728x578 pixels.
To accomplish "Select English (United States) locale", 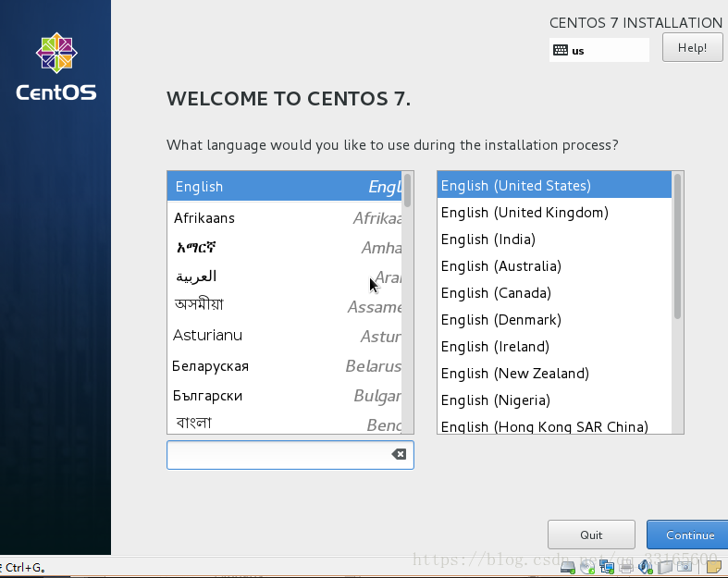I will [x=554, y=185].
